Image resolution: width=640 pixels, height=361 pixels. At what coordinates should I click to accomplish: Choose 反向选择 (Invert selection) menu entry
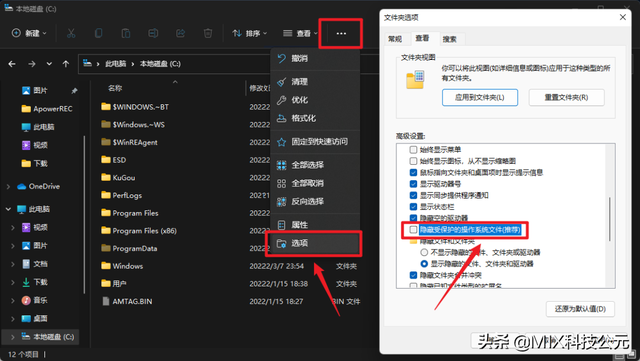tap(315, 202)
